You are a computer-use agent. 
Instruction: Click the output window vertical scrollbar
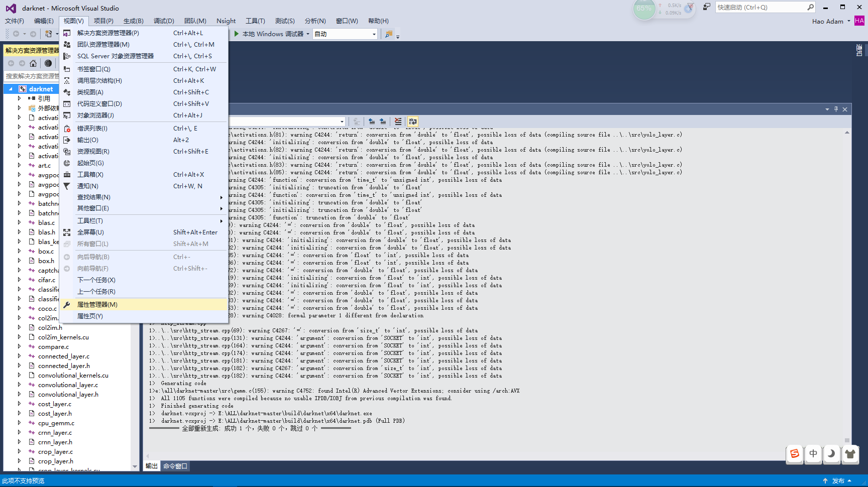[x=847, y=286]
